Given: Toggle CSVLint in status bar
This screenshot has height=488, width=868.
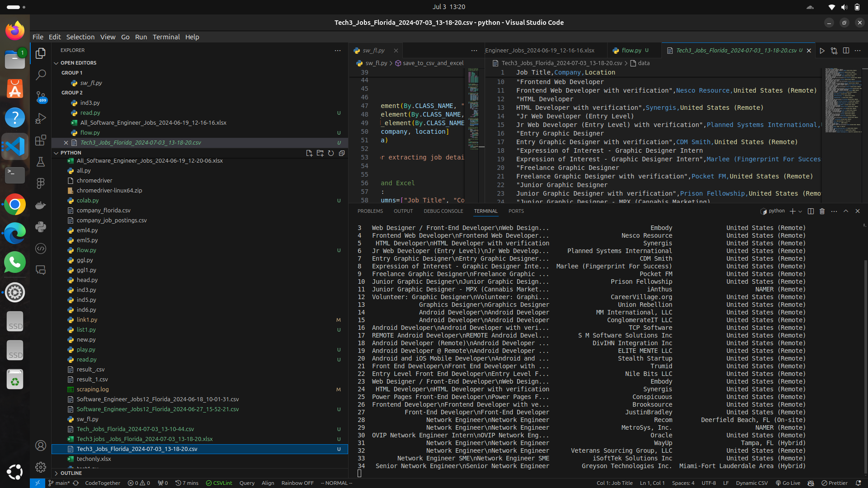Looking at the screenshot, I should point(219,483).
